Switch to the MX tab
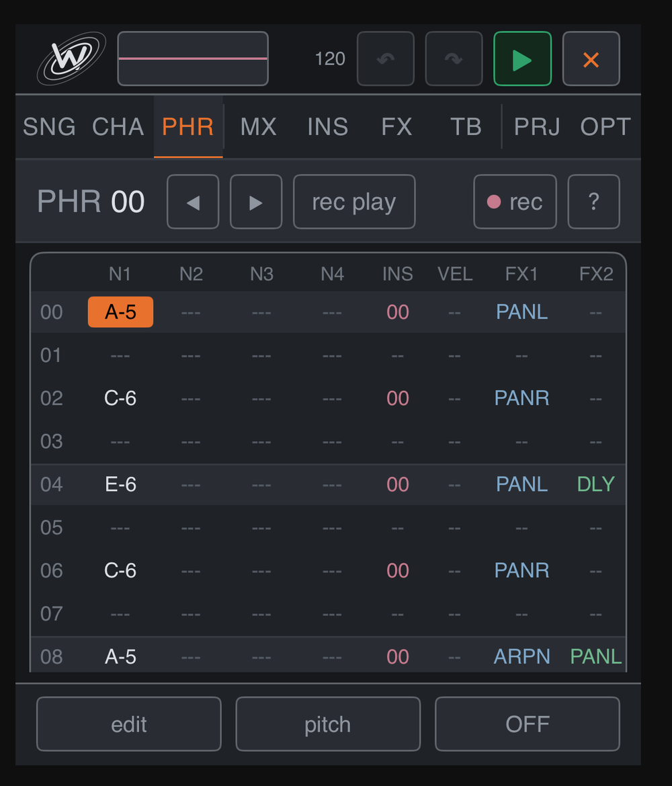Screen dimensions: 672x786 pyautogui.click(x=258, y=126)
